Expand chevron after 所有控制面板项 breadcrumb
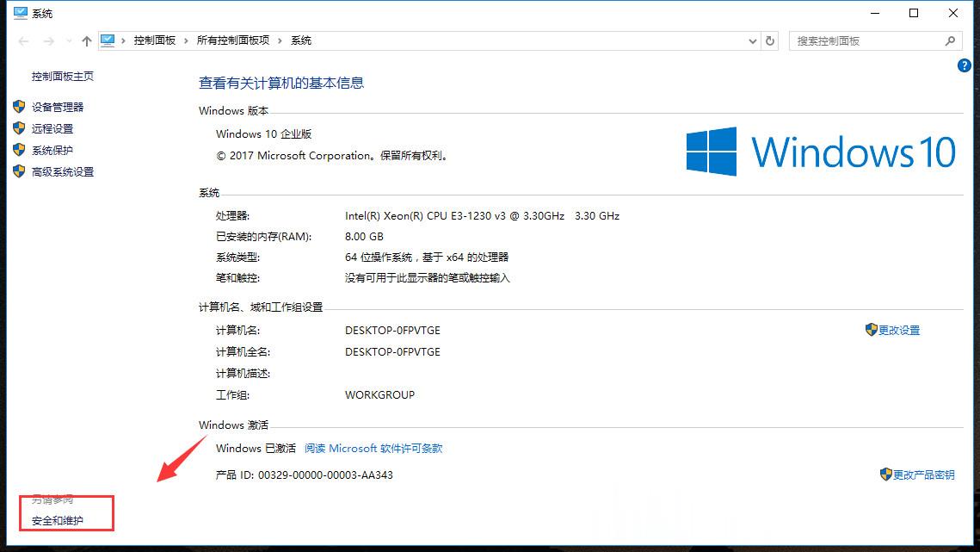 pos(280,40)
